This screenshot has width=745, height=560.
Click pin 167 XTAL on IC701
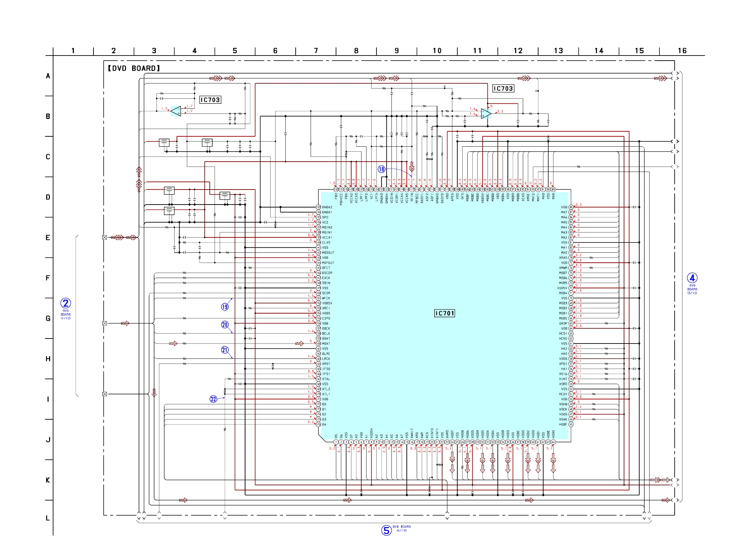(318, 379)
